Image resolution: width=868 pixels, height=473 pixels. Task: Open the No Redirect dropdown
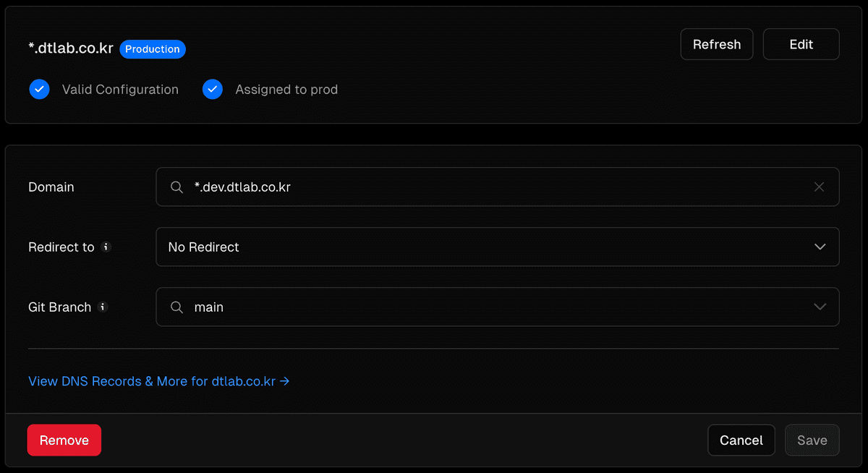coord(498,247)
